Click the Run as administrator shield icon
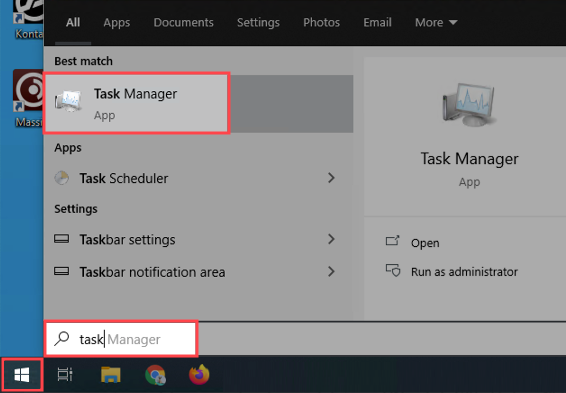Image resolution: width=566 pixels, height=393 pixels. [x=393, y=270]
